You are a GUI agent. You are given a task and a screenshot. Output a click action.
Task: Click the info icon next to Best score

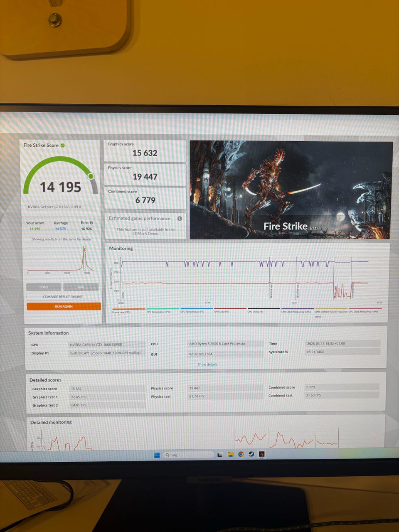[91, 223]
